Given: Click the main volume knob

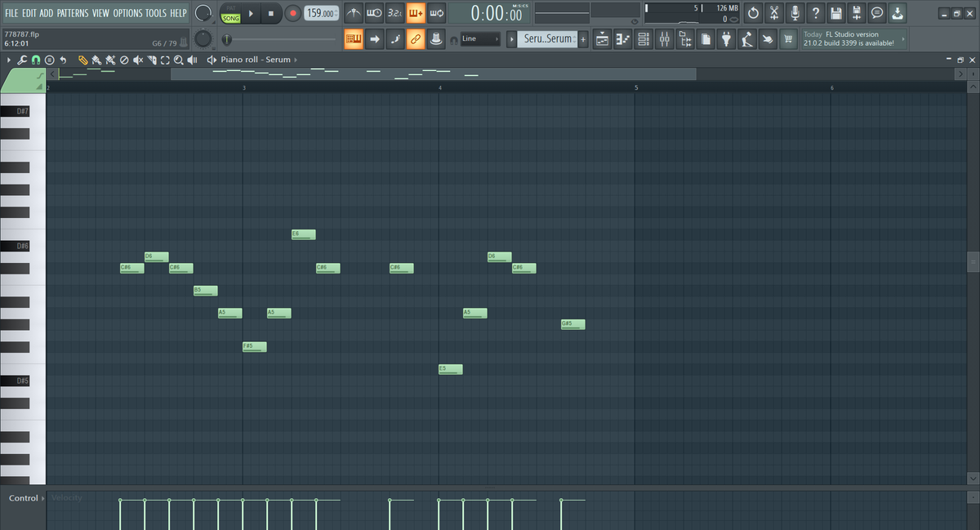Looking at the screenshot, I should point(204,13).
